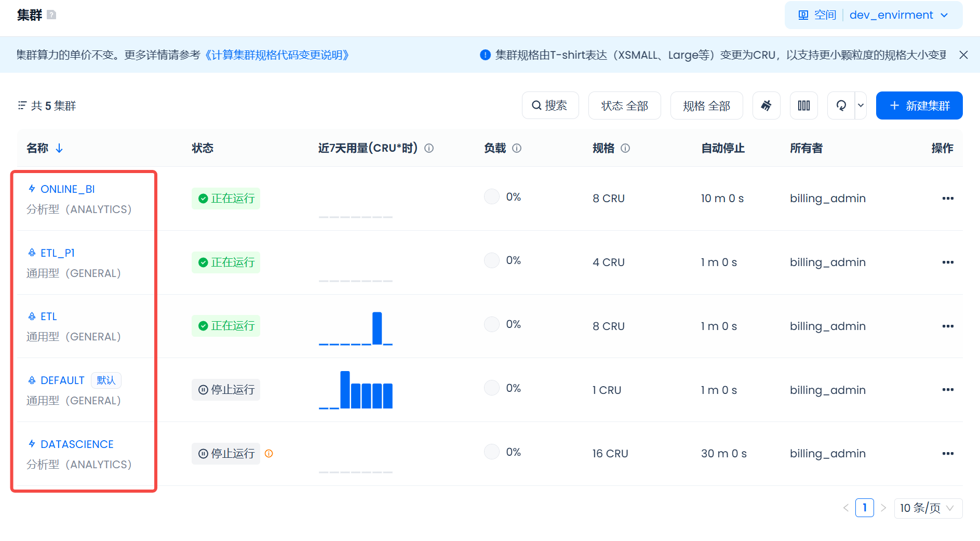
Task: Click the 新建集群 button
Action: (x=919, y=105)
